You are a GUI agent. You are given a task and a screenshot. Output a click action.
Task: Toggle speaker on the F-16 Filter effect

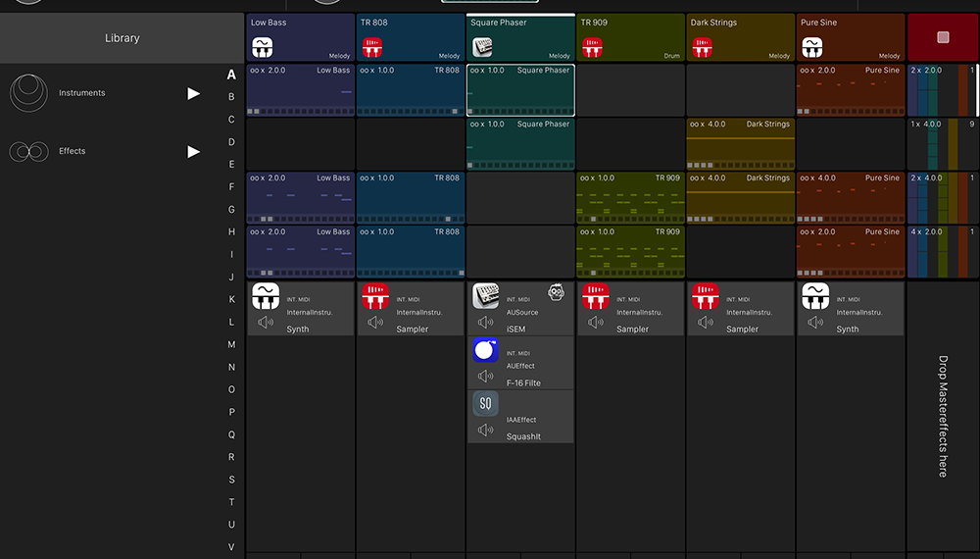click(x=485, y=376)
